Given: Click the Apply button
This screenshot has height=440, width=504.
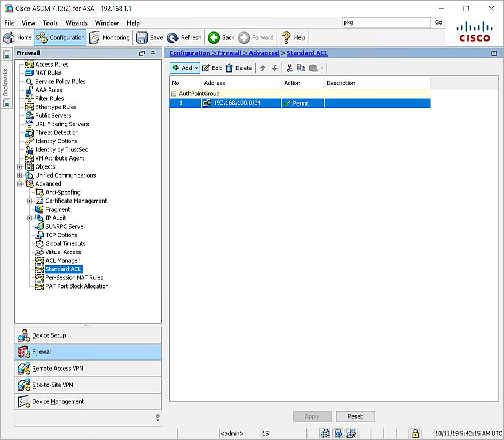Looking at the screenshot, I should (x=312, y=417).
